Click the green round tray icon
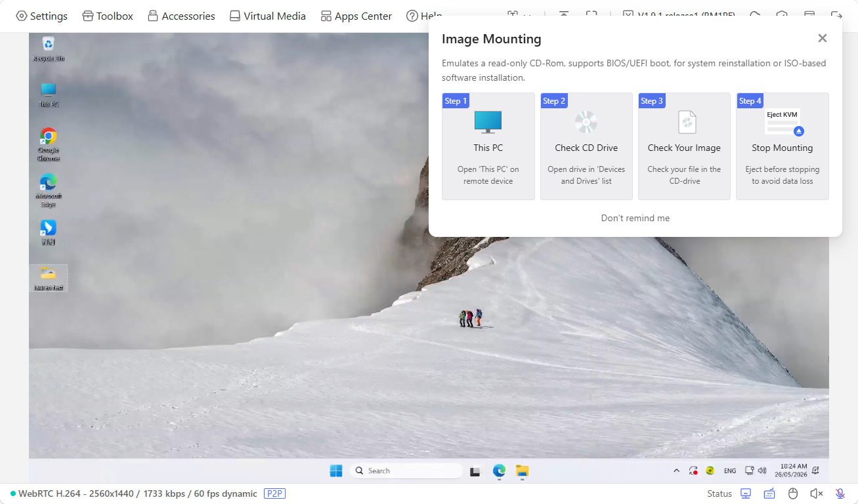This screenshot has width=858, height=504. (710, 471)
